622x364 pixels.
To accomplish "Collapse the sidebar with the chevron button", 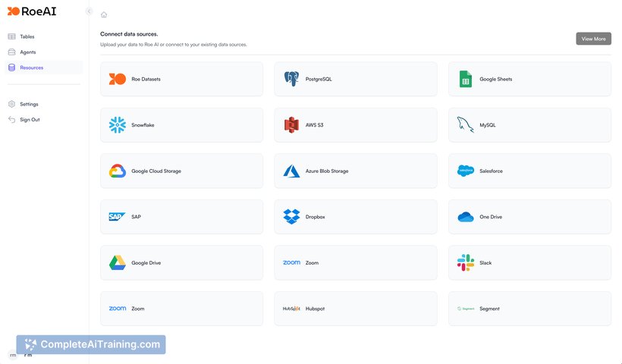I will click(89, 11).
